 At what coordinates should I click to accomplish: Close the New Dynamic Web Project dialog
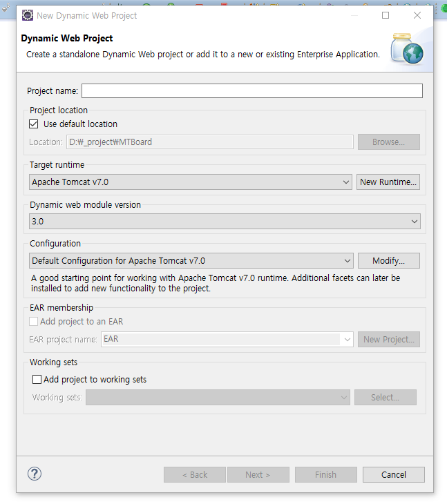tap(417, 15)
